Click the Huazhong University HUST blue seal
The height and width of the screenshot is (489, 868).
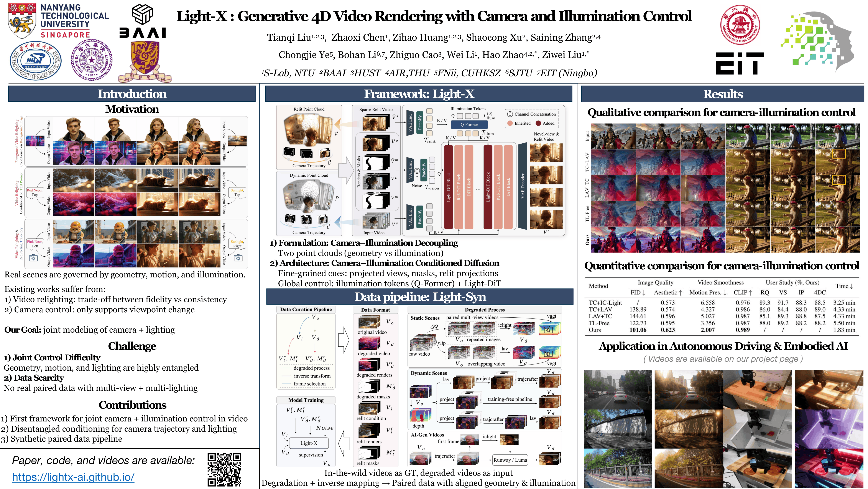[35, 61]
